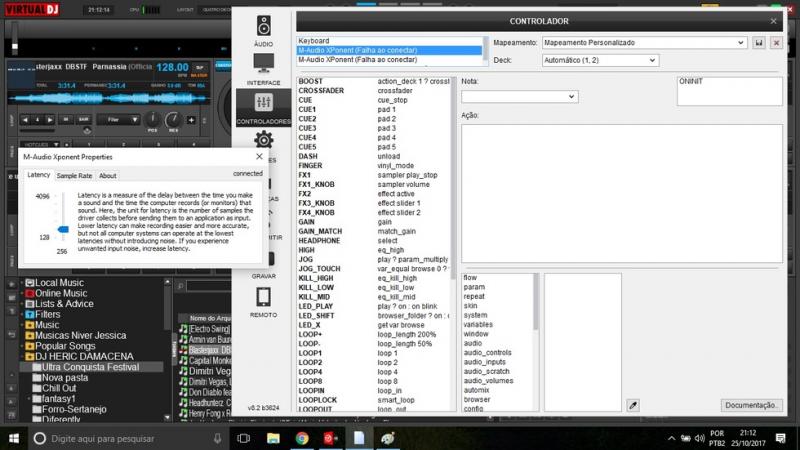
Task: Open the Chill Out folder
Action: tap(59, 388)
